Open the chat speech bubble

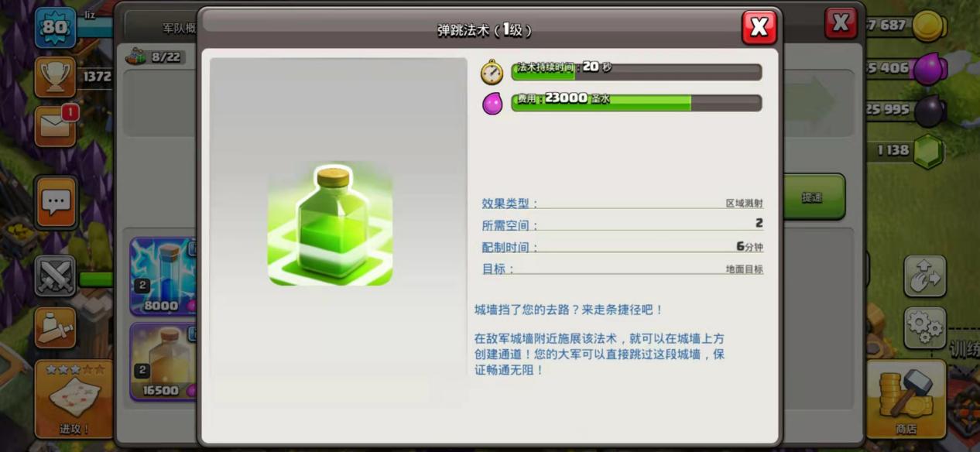56,202
